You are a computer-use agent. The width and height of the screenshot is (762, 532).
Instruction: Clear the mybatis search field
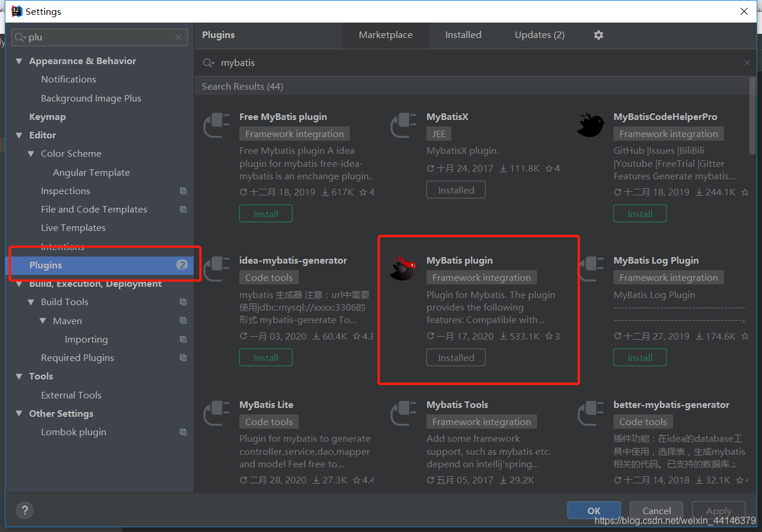tap(747, 63)
